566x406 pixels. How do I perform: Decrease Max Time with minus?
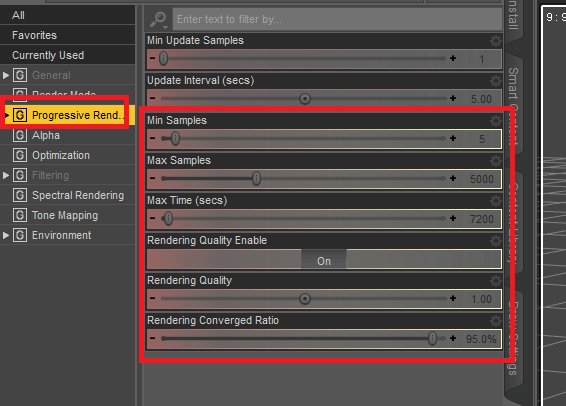(153, 218)
